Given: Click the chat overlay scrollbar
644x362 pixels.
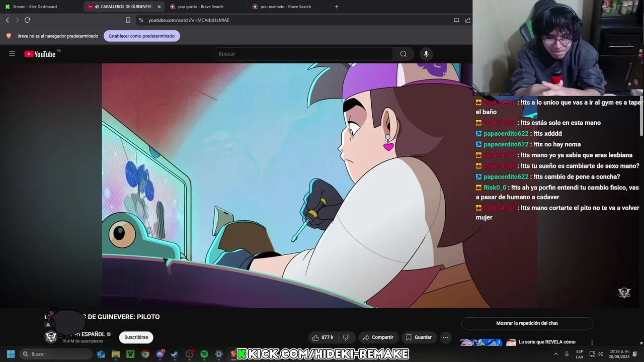Looking at the screenshot, I should pos(641,116).
